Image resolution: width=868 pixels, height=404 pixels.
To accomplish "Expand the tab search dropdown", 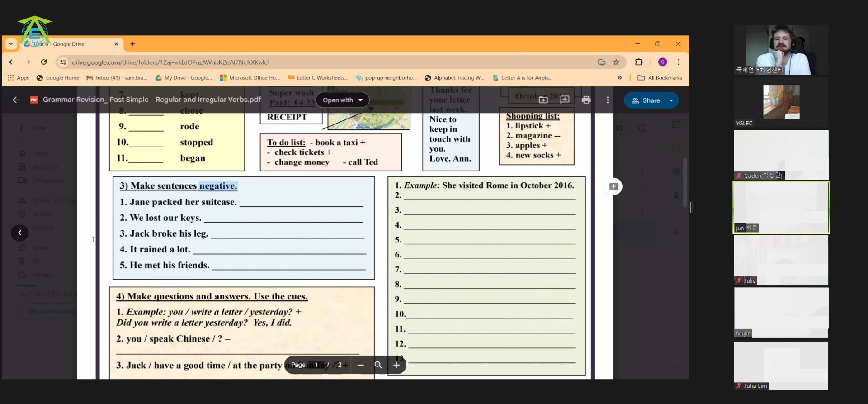I will pyautogui.click(x=11, y=44).
